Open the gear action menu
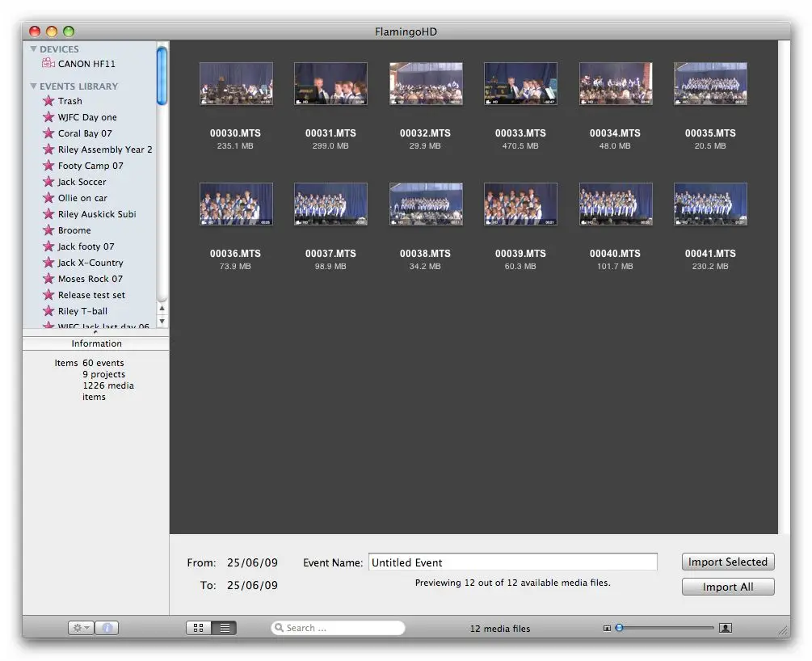Screen dimensions: 812x661 [x=81, y=628]
